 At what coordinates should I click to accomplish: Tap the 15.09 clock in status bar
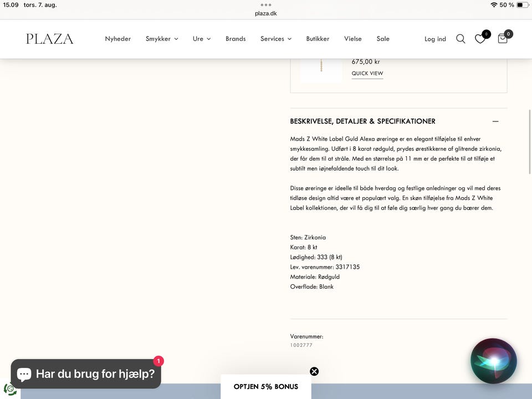click(11, 5)
